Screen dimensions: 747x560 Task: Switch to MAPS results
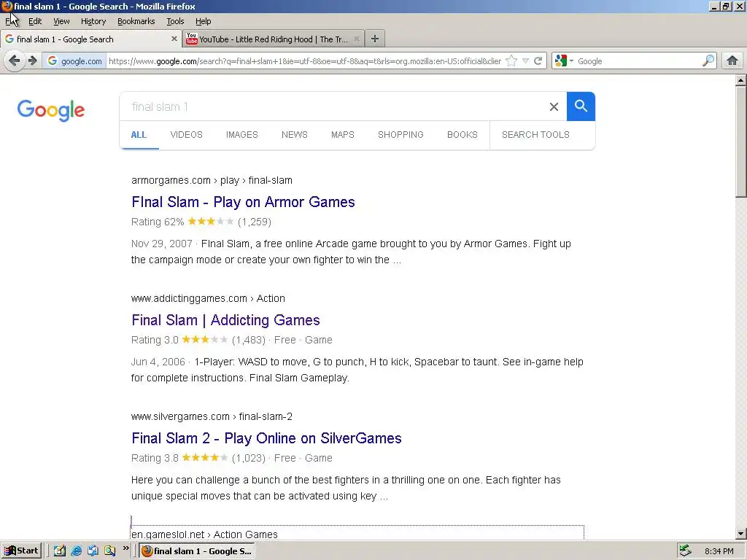343,135
